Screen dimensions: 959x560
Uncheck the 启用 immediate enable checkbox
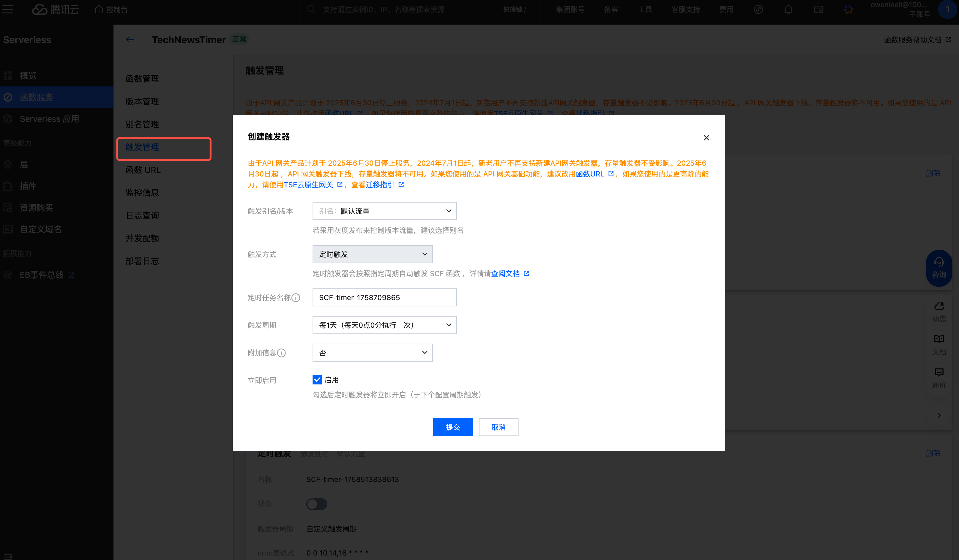pos(317,380)
